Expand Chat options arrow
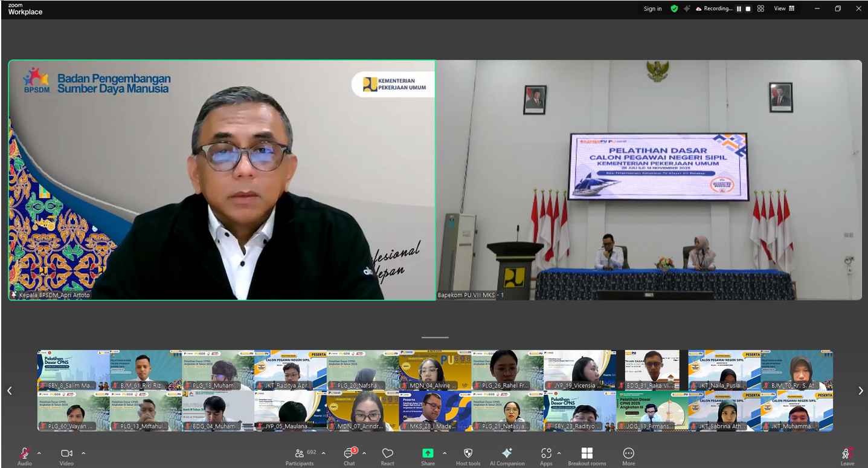The image size is (868, 468). point(364,453)
